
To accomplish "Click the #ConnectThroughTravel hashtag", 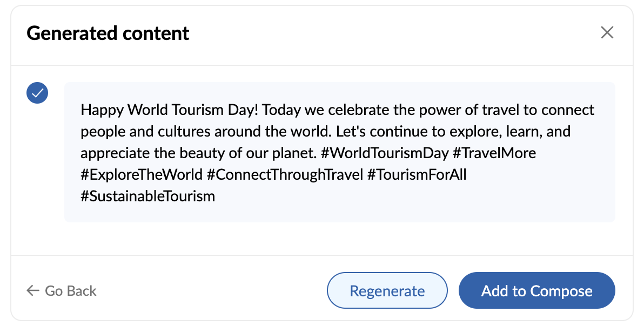I will (285, 175).
